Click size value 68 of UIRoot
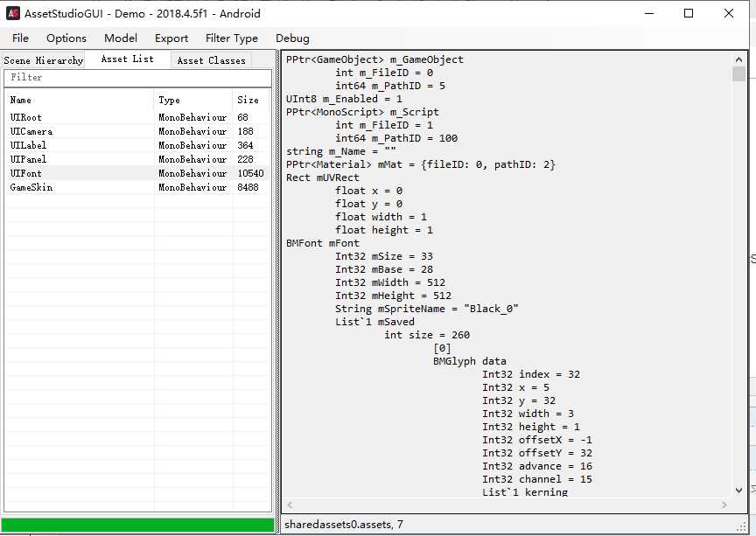This screenshot has width=756, height=536. [242, 117]
